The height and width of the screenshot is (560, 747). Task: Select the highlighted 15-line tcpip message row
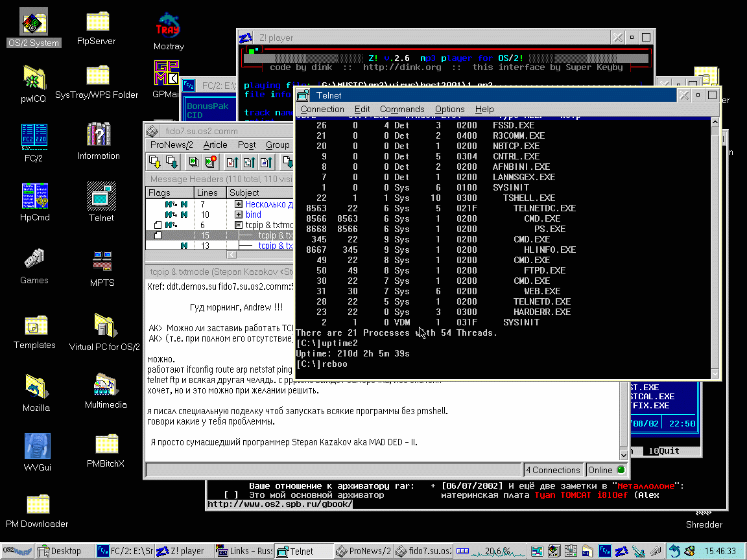(x=220, y=235)
